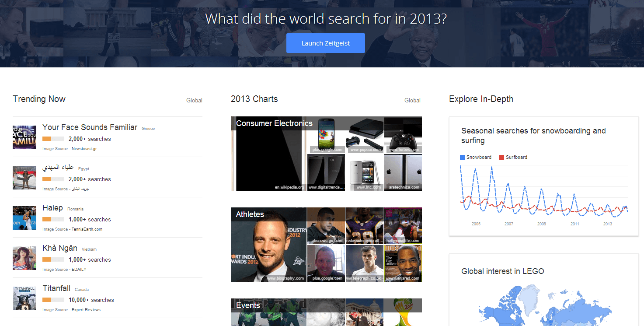Open the Consumer Electronics chart
644x326 pixels.
coord(274,123)
